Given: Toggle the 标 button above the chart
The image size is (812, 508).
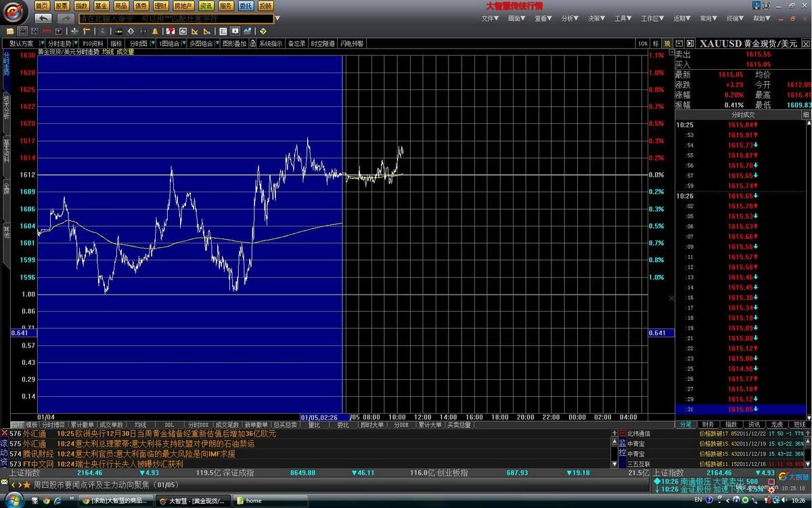Looking at the screenshot, I should point(656,43).
